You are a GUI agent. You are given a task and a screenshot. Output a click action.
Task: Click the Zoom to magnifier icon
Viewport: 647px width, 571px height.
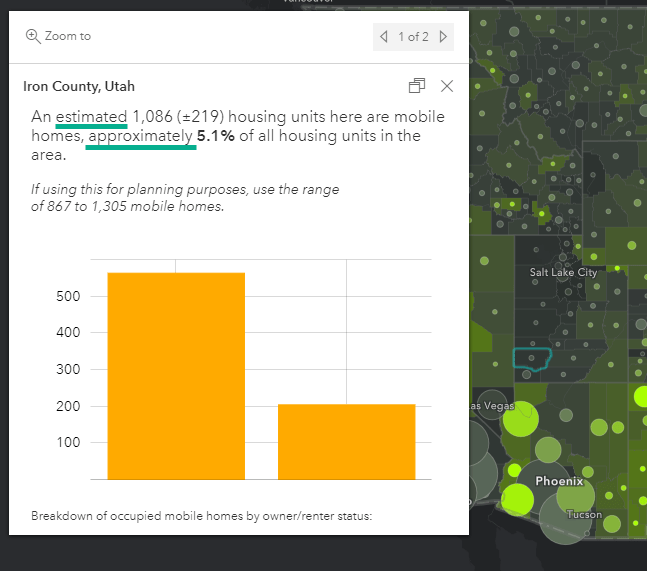coord(33,36)
